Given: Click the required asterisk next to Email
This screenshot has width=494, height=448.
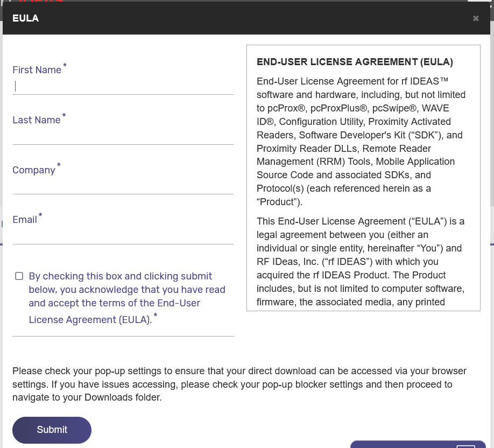Looking at the screenshot, I should point(40,214).
